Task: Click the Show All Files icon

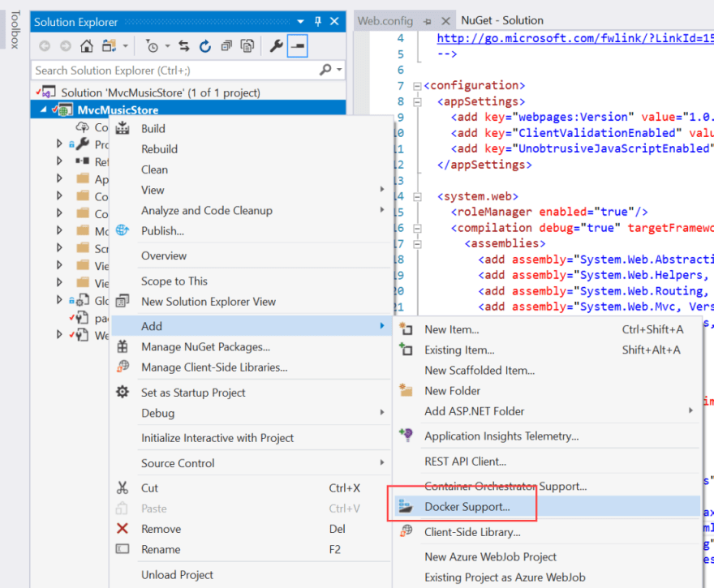Action: tap(247, 46)
